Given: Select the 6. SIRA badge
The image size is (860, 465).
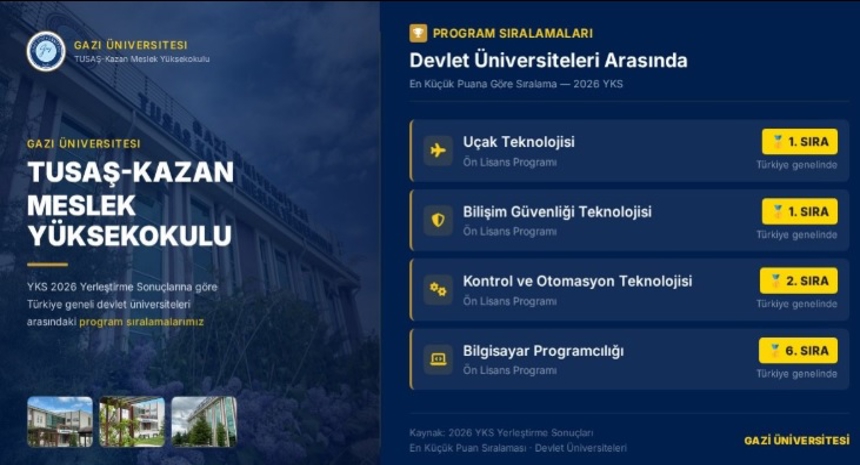Looking at the screenshot, I should [x=798, y=351].
